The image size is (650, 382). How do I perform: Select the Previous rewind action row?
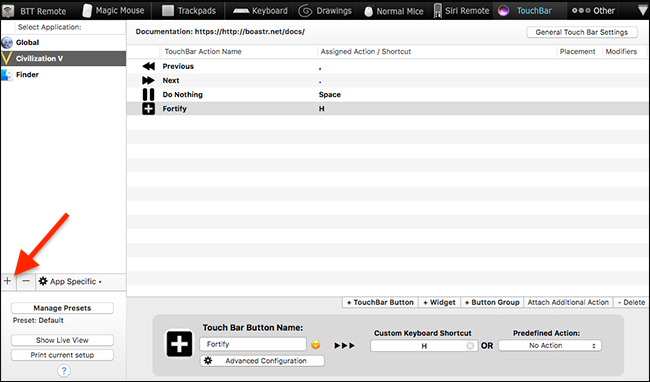click(388, 66)
